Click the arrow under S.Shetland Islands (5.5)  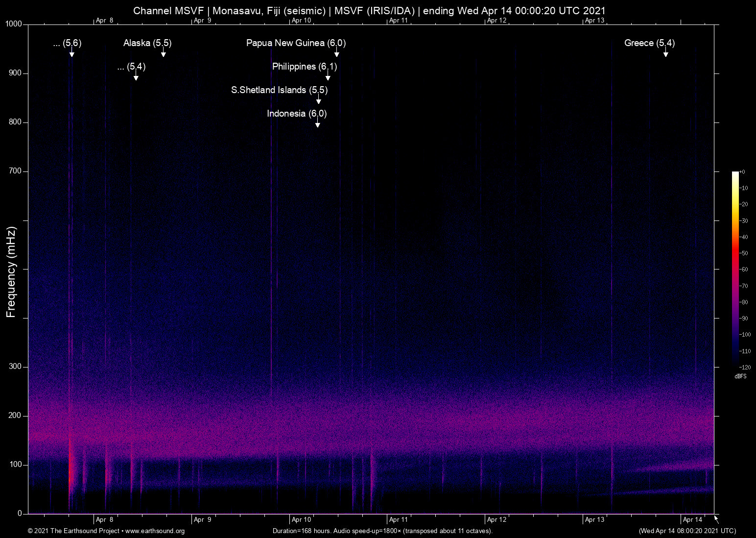(x=318, y=100)
